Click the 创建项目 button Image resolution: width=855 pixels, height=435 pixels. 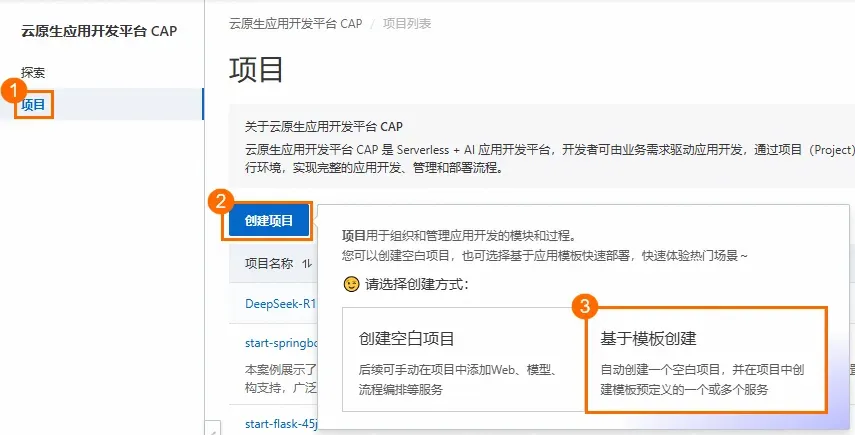(269, 221)
